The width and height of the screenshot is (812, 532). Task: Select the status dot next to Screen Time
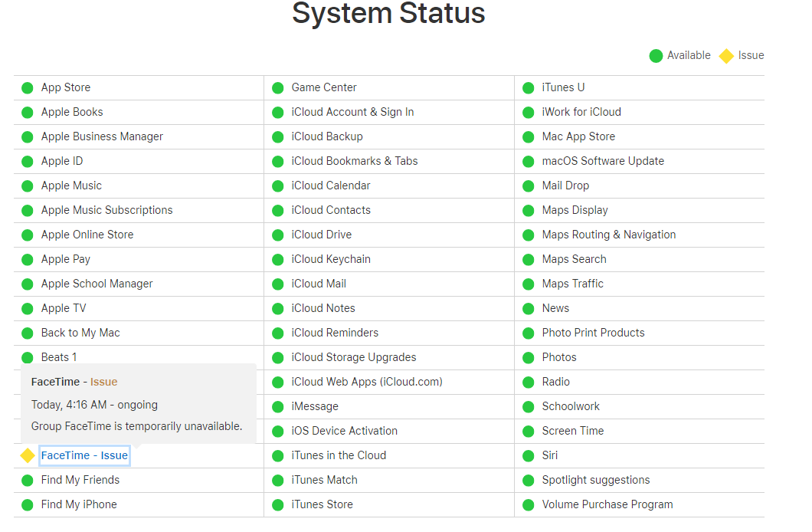tap(529, 432)
